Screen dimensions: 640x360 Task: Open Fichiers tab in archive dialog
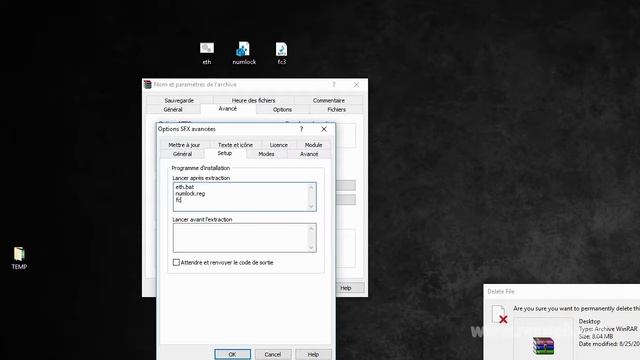click(x=336, y=109)
